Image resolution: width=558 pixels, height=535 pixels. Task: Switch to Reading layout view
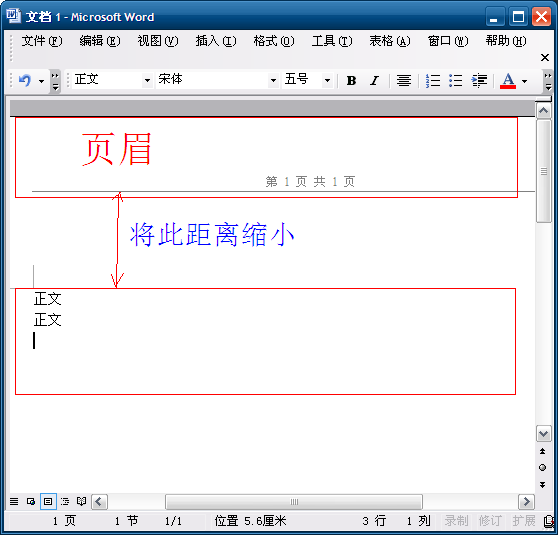[x=81, y=502]
